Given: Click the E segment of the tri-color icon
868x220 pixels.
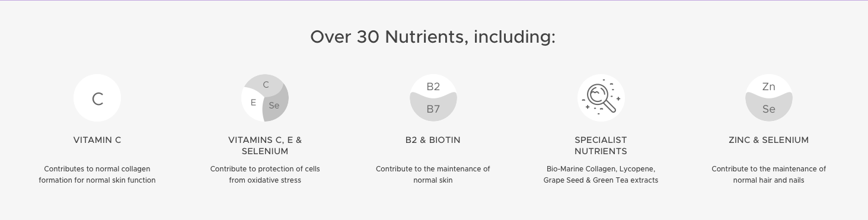Looking at the screenshot, I should [x=252, y=103].
